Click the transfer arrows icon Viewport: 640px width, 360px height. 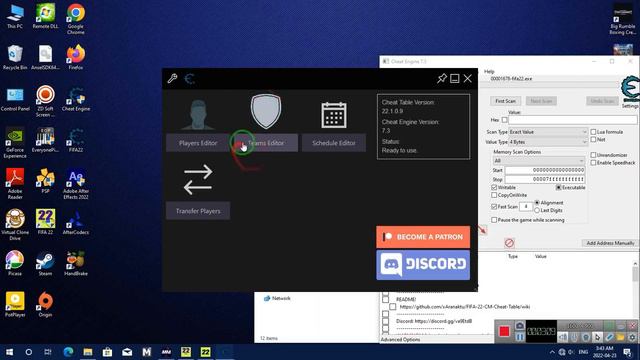[x=198, y=180]
